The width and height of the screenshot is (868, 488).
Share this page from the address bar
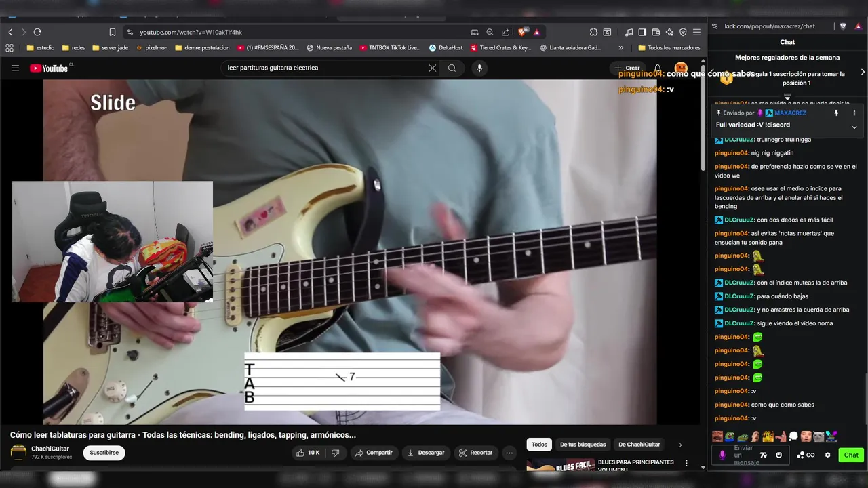[x=505, y=32]
